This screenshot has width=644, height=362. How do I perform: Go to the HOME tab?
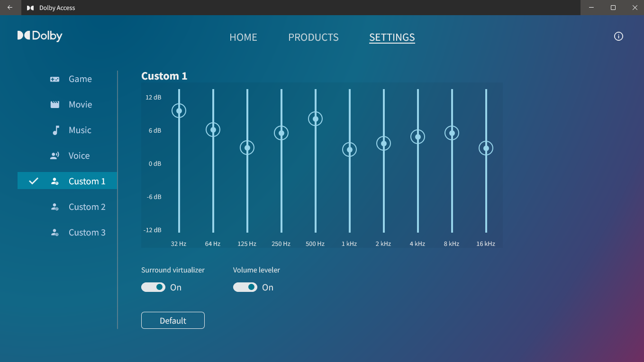click(x=243, y=37)
